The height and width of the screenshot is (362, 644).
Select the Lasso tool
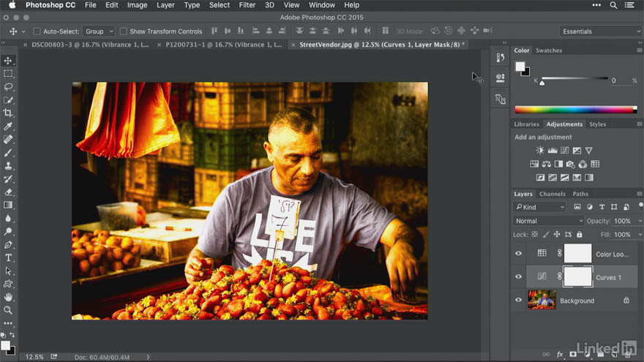(x=8, y=87)
